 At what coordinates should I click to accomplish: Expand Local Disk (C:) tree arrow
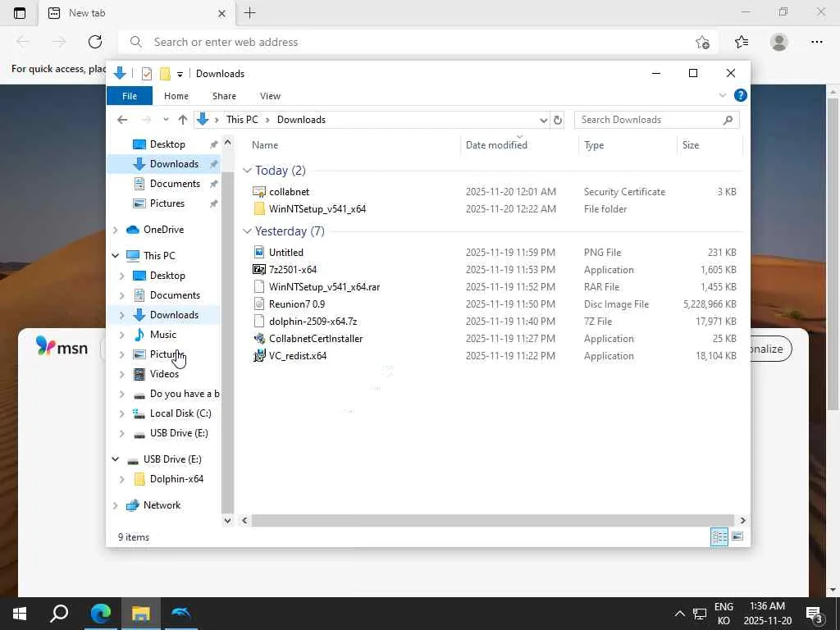click(122, 413)
